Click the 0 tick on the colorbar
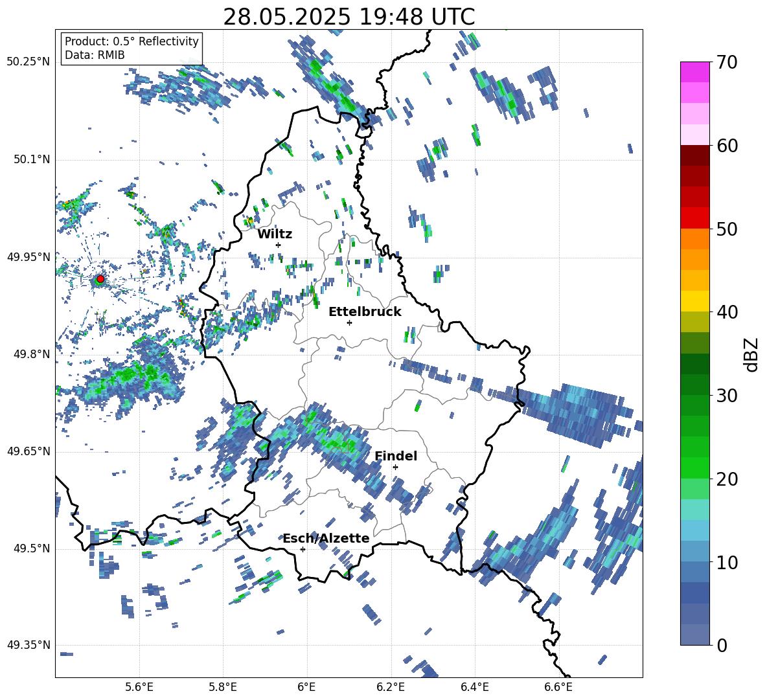 pos(722,645)
